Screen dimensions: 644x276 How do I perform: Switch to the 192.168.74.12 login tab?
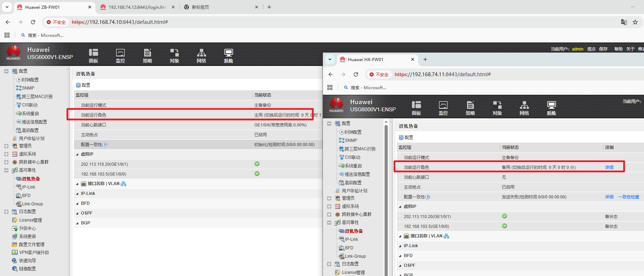(x=137, y=7)
